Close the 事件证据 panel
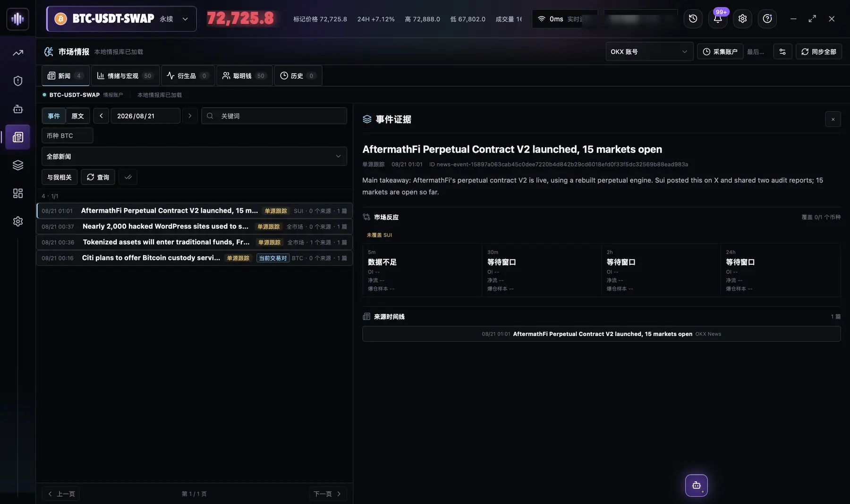The width and height of the screenshot is (850, 504). [x=833, y=119]
